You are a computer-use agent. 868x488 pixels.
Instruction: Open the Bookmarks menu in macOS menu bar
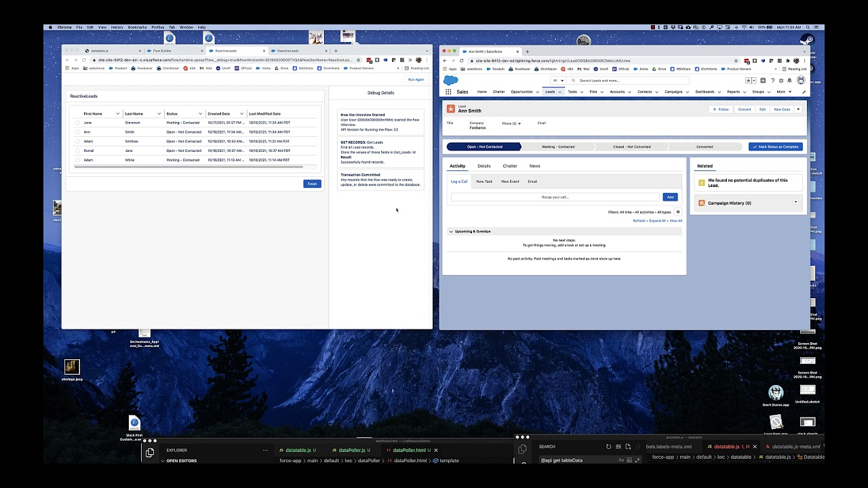point(137,27)
